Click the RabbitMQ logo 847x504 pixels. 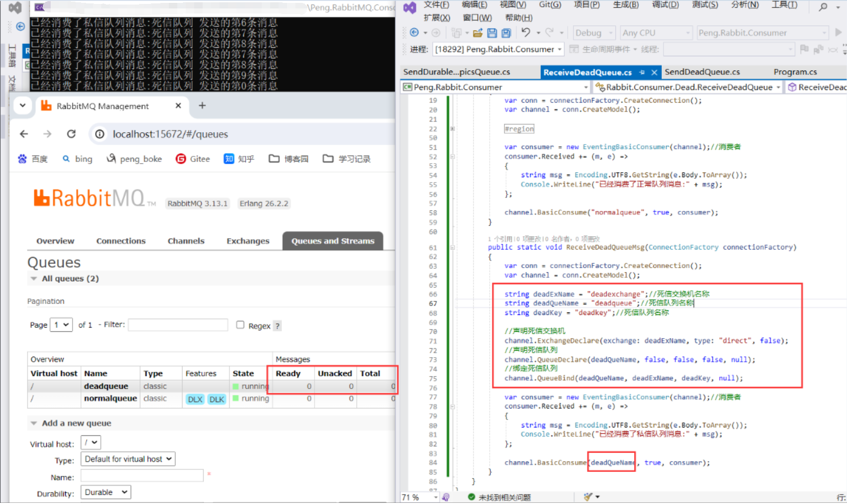point(94,198)
